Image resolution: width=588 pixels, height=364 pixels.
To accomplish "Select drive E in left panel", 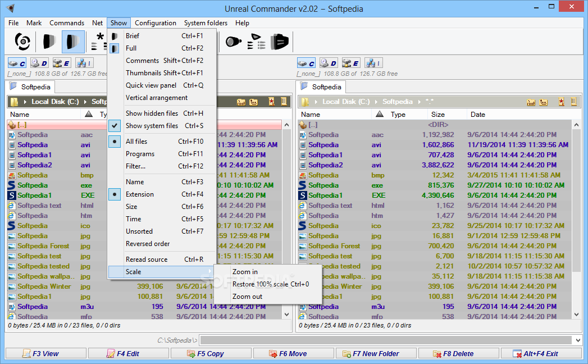I will (62, 63).
